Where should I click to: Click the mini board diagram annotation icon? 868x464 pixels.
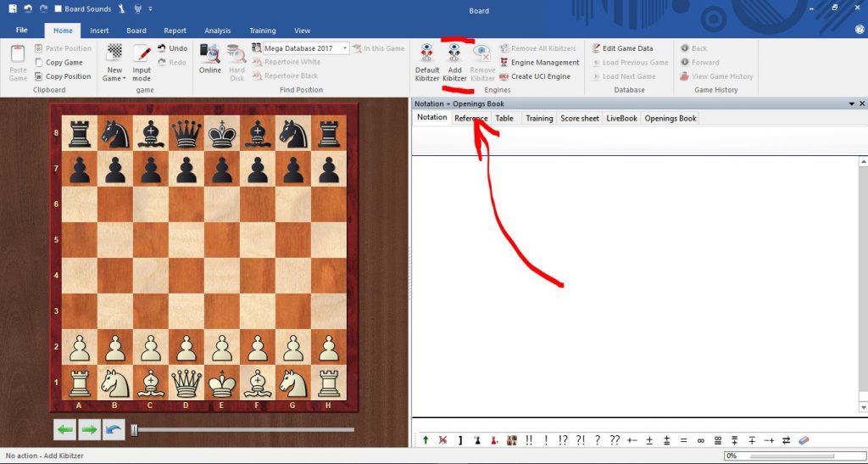coord(511,440)
